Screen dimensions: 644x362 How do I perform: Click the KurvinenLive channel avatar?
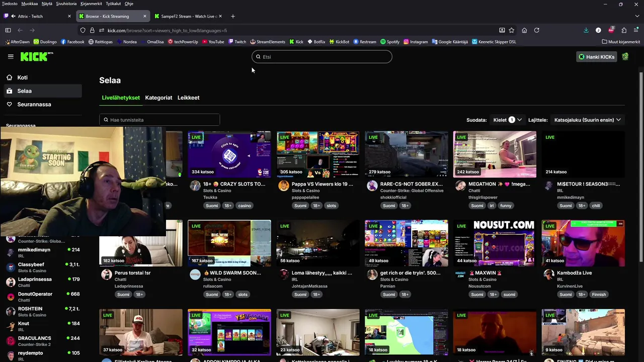[x=549, y=275]
